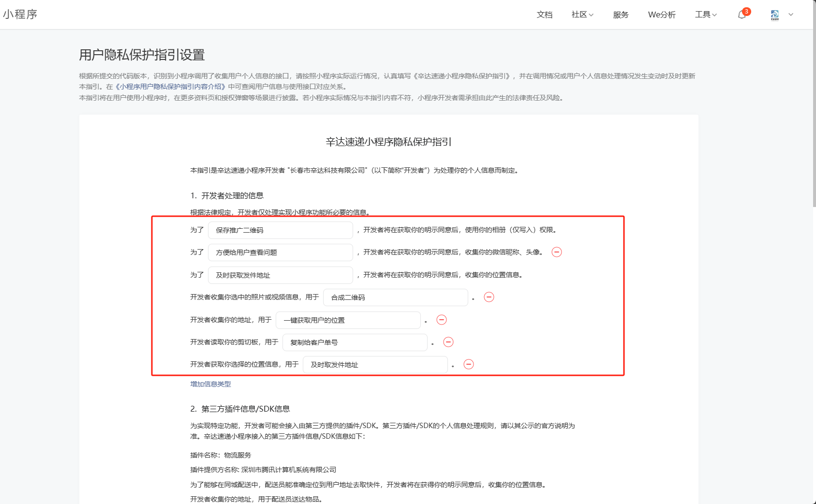Remove the photo or video info row
This screenshot has width=816, height=504.
pyautogui.click(x=489, y=297)
